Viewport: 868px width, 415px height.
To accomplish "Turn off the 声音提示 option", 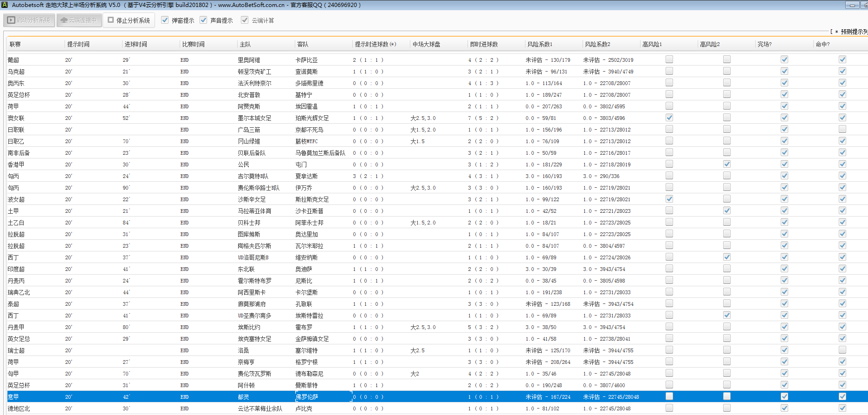I will [203, 20].
